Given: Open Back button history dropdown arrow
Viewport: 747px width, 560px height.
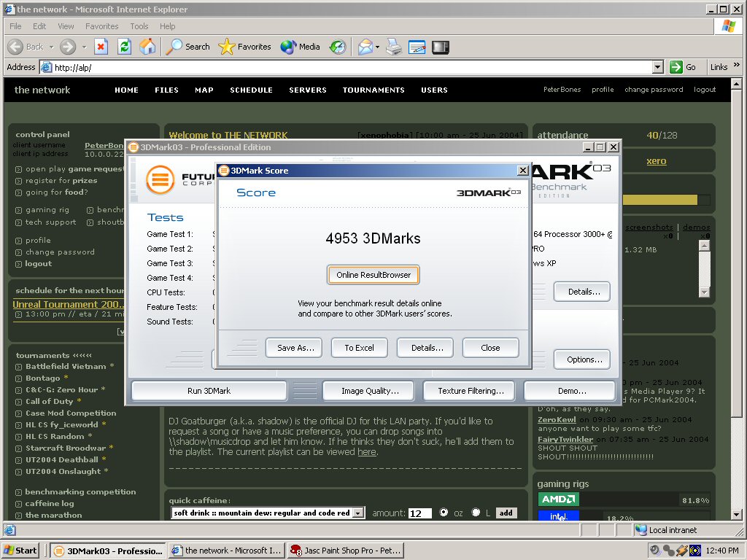Looking at the screenshot, I should tap(52, 47).
